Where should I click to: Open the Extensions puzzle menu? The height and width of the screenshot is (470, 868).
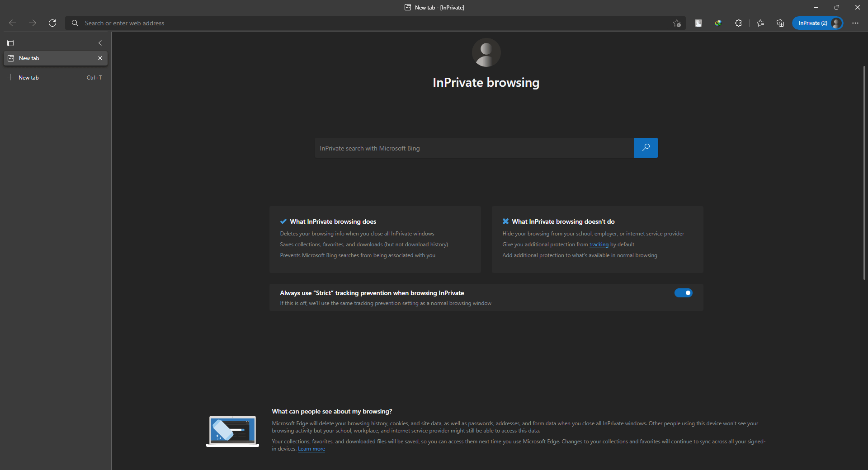point(738,23)
